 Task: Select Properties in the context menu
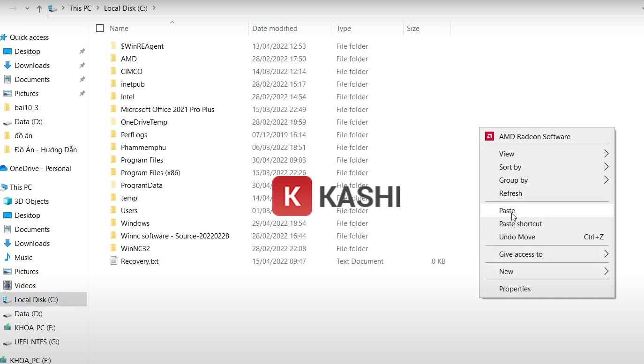(x=515, y=289)
